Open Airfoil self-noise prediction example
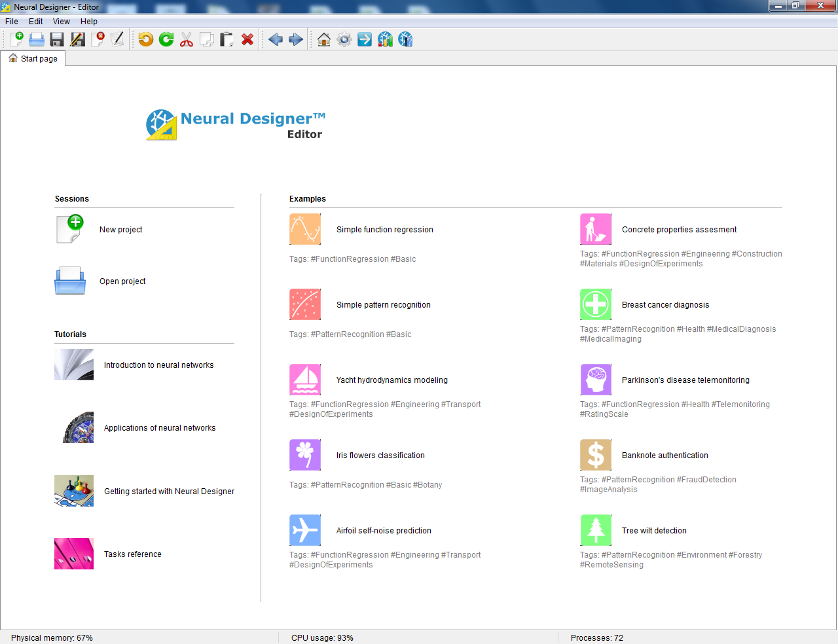 [384, 531]
